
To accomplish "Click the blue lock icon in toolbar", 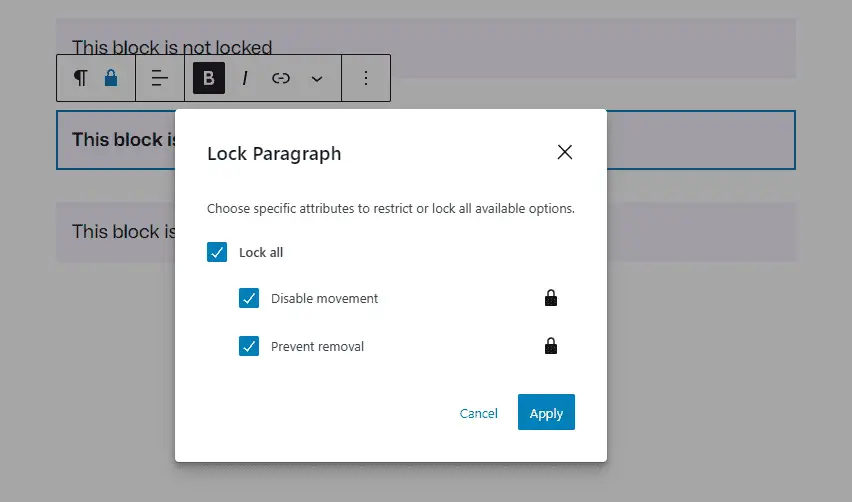I will click(111, 78).
